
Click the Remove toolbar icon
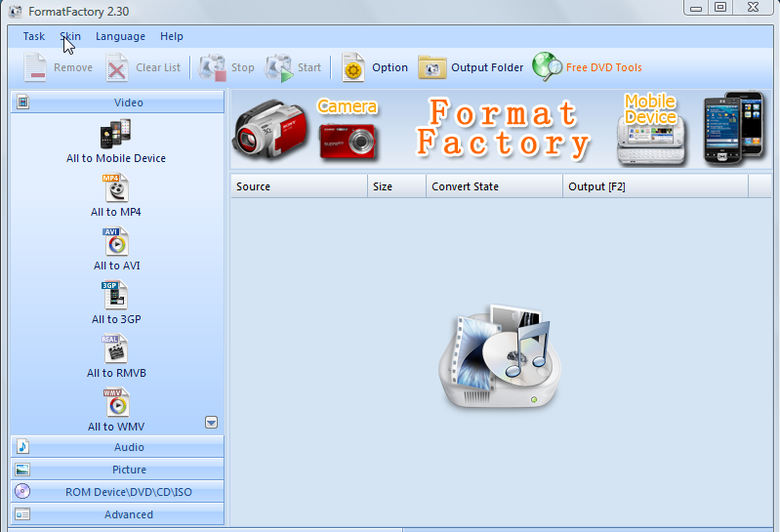(35, 67)
